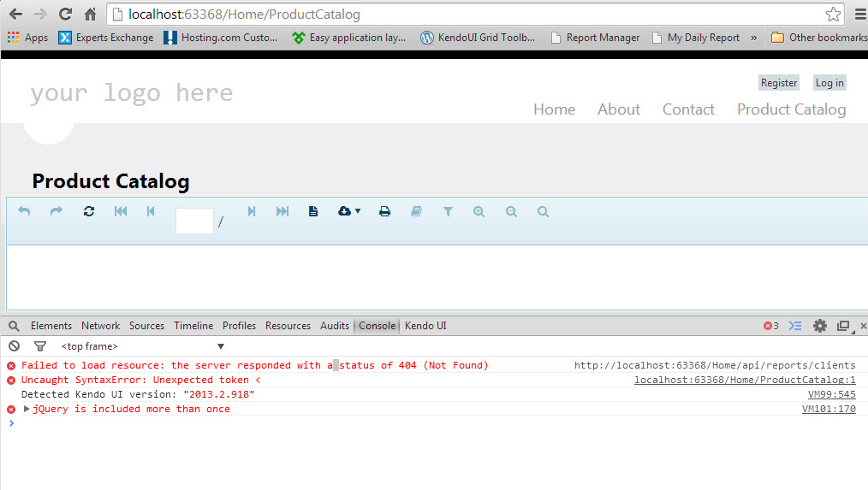This screenshot has height=490, width=868.
Task: Switch to the Sources DevTools tab
Action: pyautogui.click(x=146, y=326)
